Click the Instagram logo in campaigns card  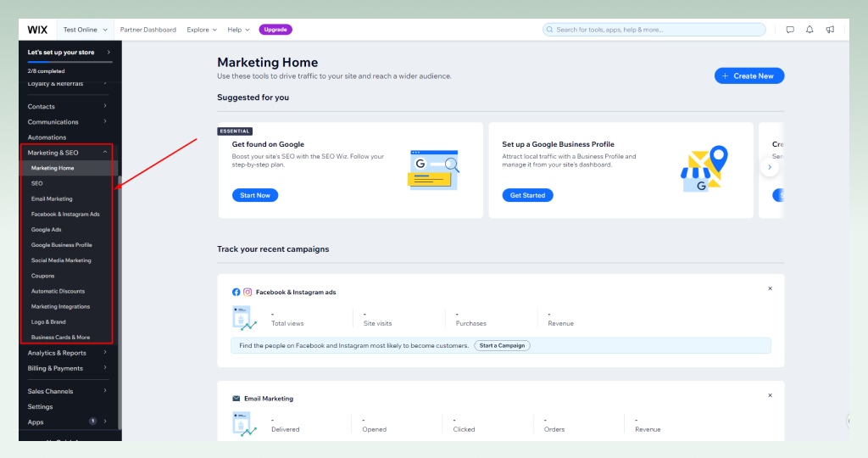(248, 292)
